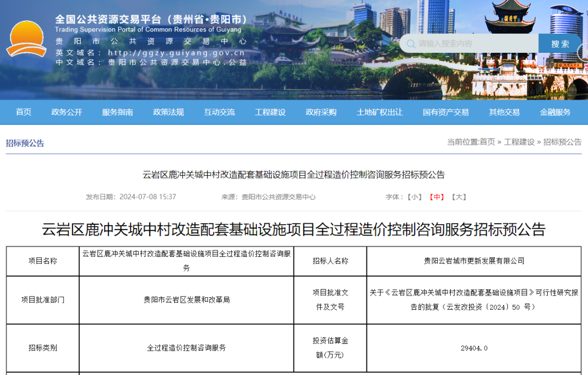This screenshot has height=375, width=588.
Task: Click the 招标人名称 label cell
Action: [x=330, y=261]
